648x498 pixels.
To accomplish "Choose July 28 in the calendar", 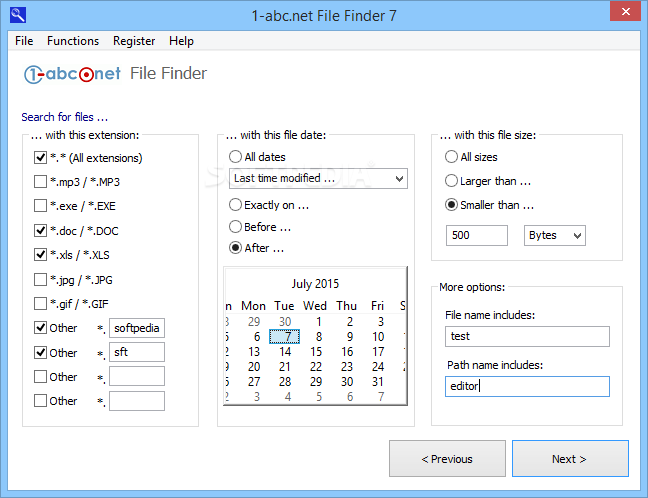I will pos(285,381).
